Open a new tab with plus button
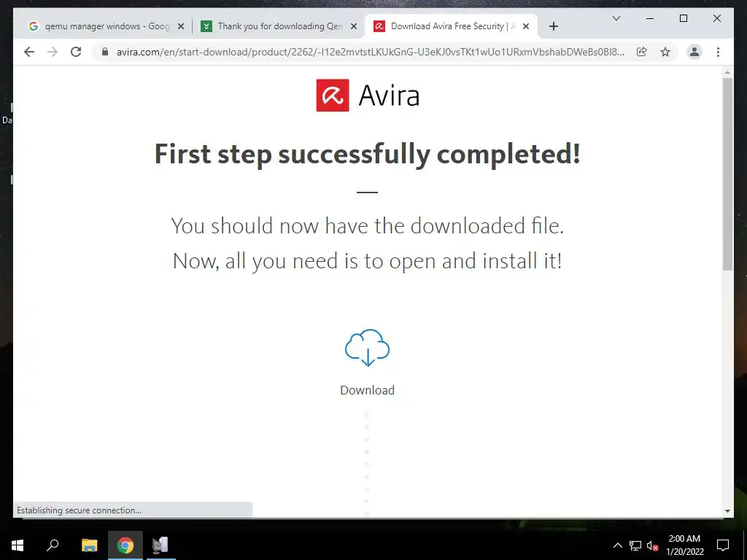 (x=553, y=26)
